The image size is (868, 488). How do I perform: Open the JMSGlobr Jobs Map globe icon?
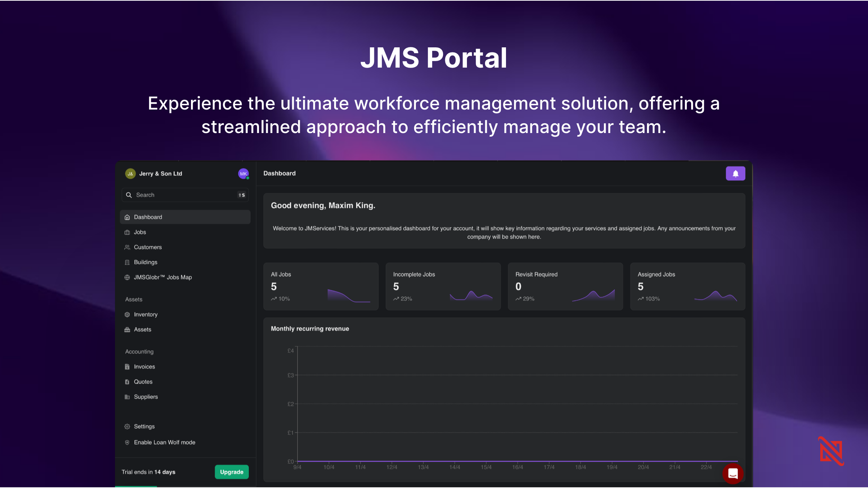click(x=127, y=277)
